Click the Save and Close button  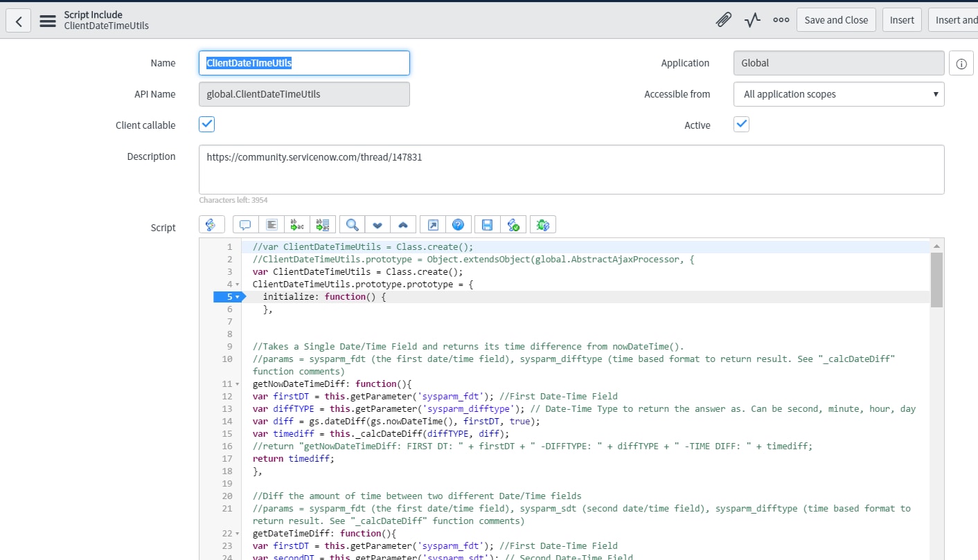(x=836, y=20)
